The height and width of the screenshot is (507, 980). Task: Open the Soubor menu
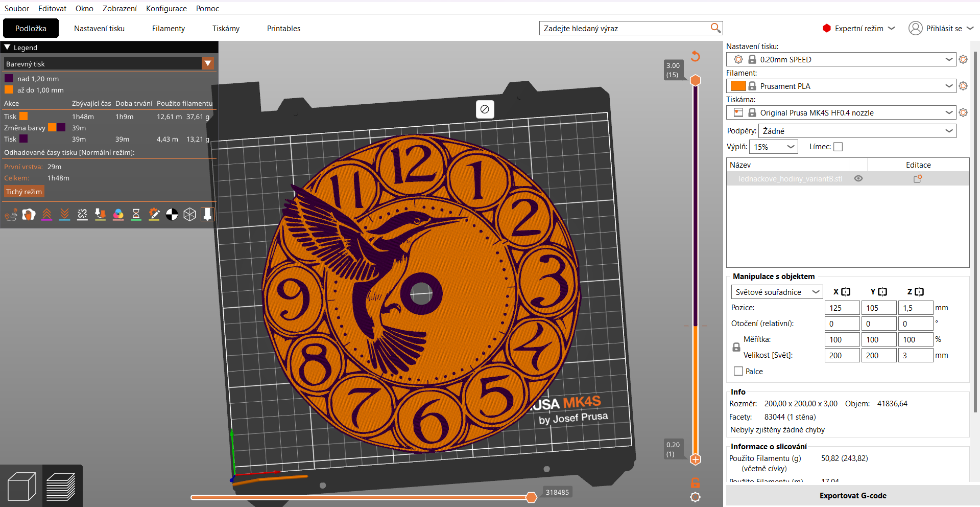point(17,8)
